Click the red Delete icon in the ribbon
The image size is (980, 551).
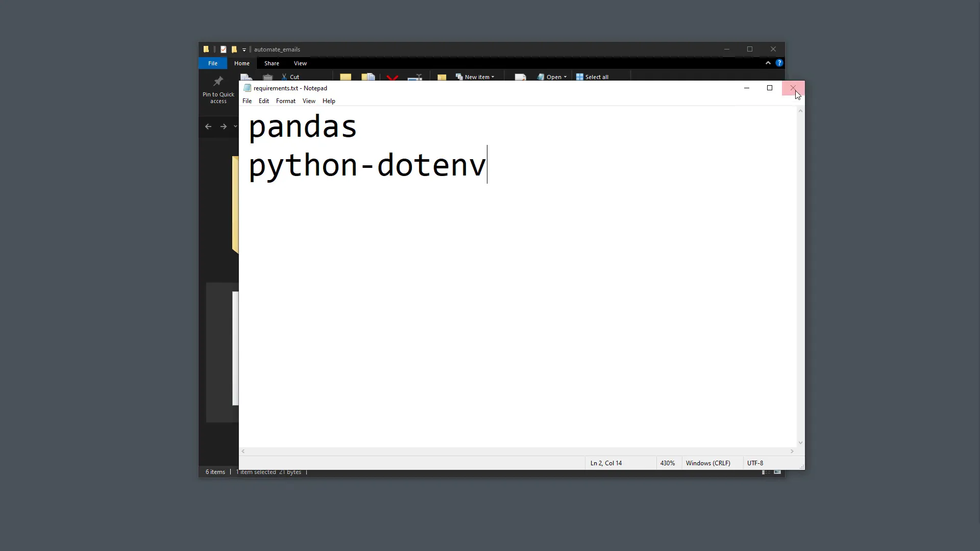click(x=393, y=77)
